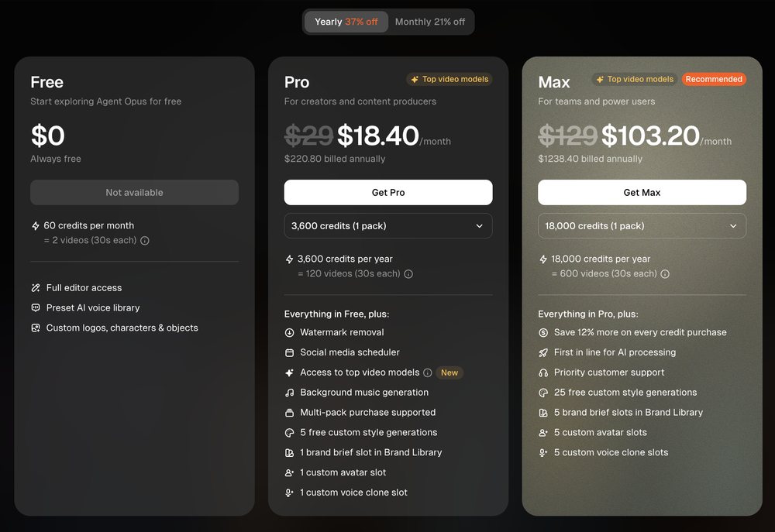
Task: Click the headset icon for Priority customer support
Action: tap(543, 373)
